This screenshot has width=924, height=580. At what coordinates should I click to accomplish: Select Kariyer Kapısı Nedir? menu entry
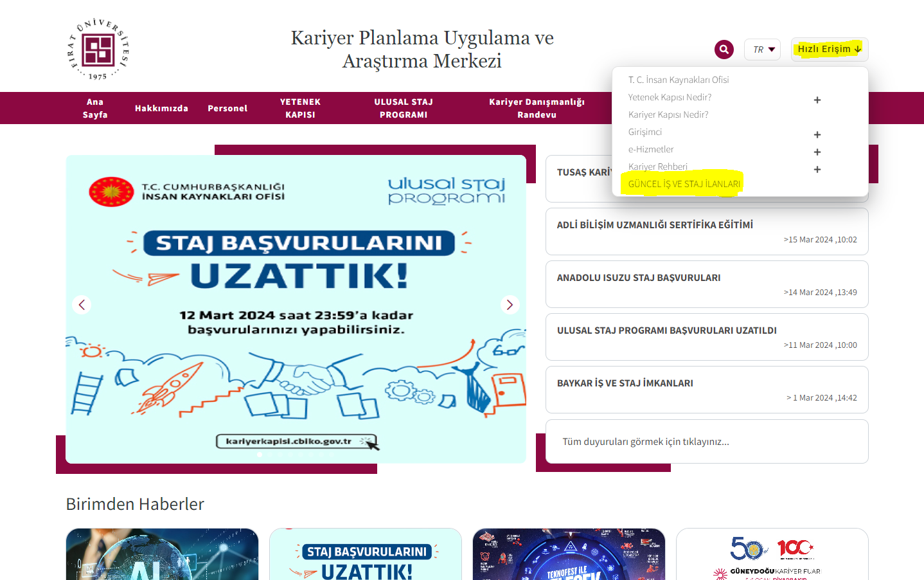click(668, 114)
